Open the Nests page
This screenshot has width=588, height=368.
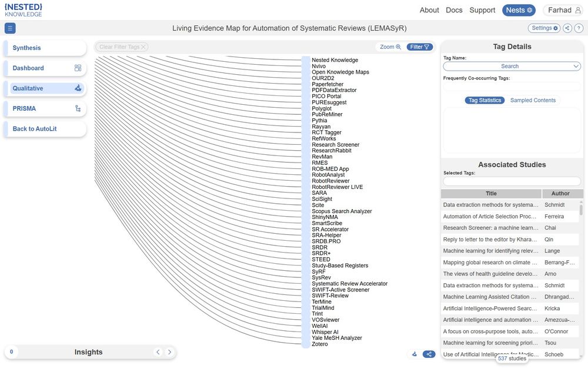point(519,10)
